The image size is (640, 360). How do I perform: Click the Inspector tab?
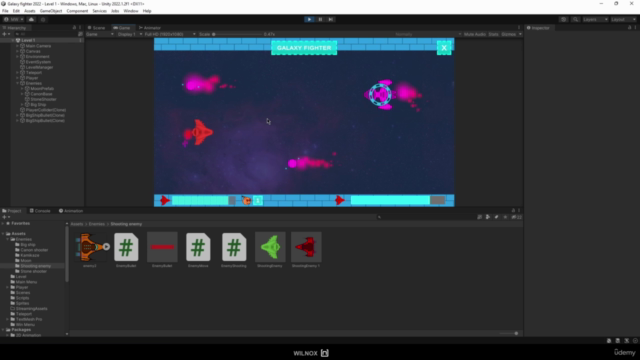(x=538, y=28)
